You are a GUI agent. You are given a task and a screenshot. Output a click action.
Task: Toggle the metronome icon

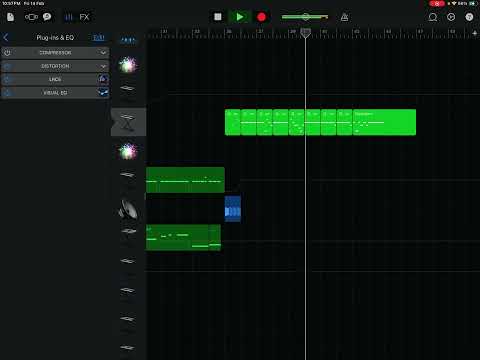click(x=344, y=17)
